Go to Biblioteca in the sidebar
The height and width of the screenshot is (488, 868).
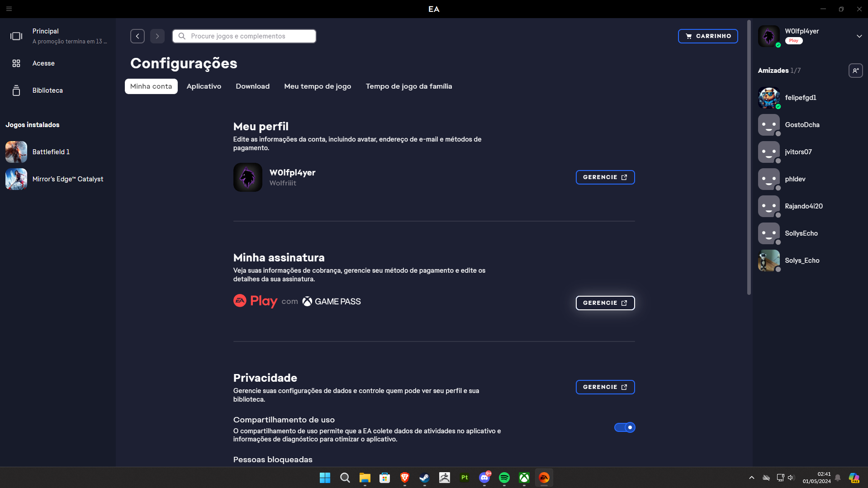(x=47, y=90)
